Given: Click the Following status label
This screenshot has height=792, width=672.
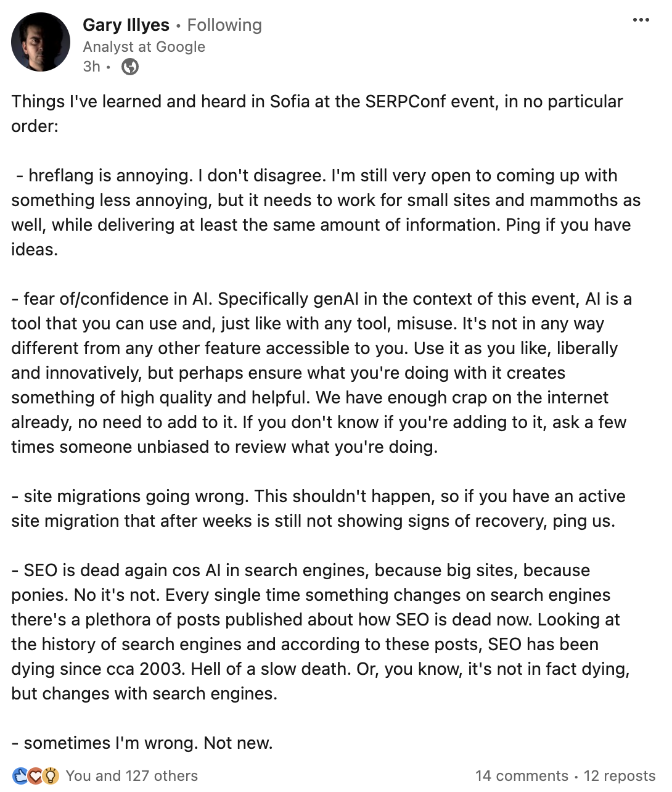Looking at the screenshot, I should click(224, 25).
